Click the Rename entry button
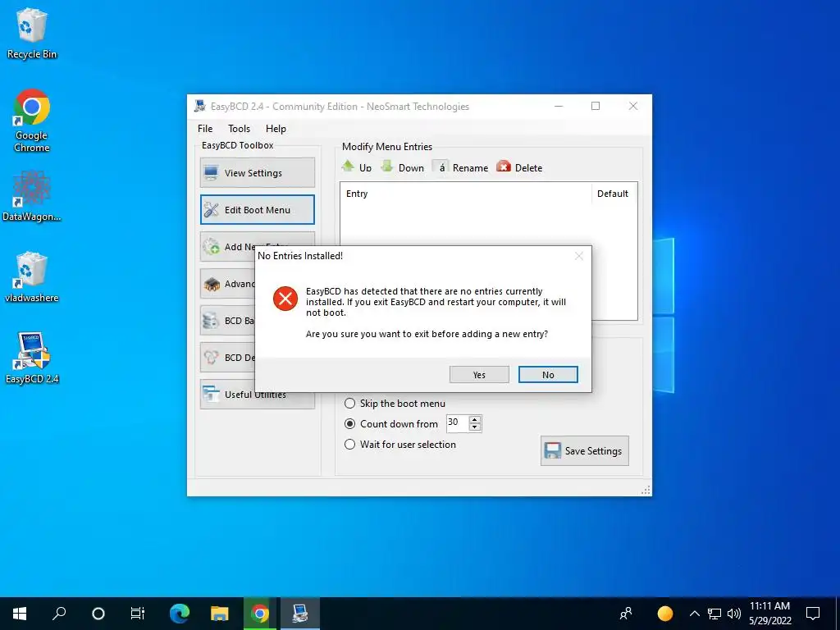 pos(461,167)
